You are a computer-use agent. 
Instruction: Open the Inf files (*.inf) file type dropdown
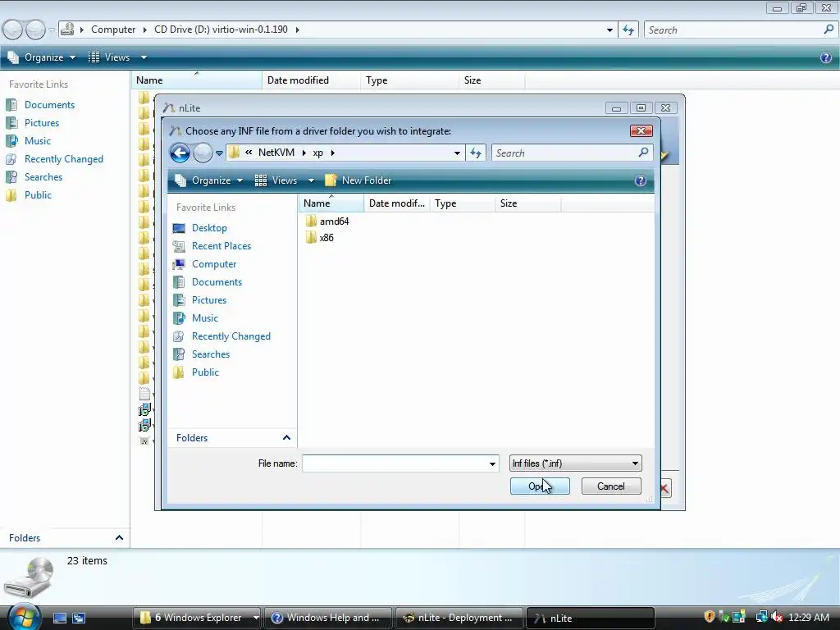click(575, 463)
